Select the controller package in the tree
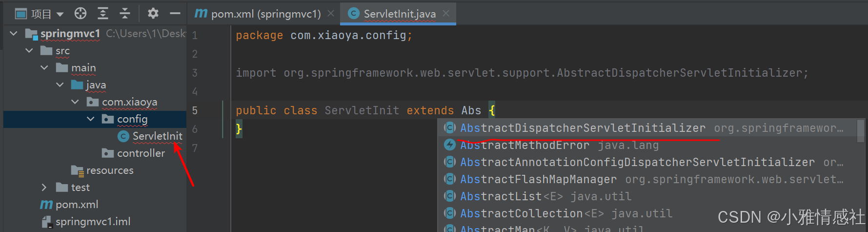 [141, 153]
